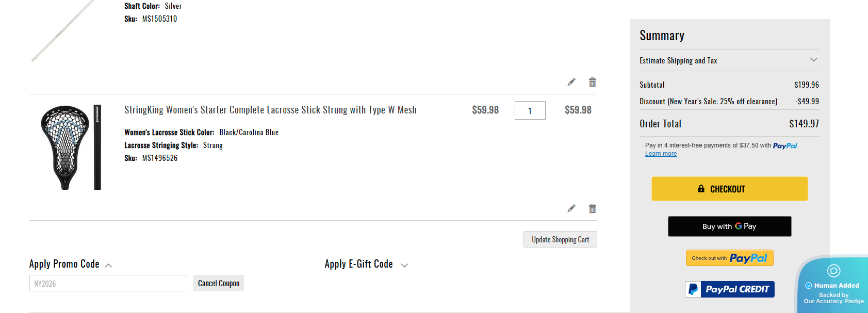Open the PayPal Learn more link
Viewport: 868px width, 313px height.
pos(661,154)
